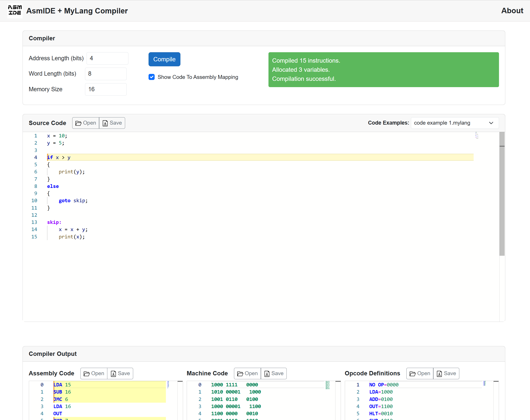530x420 pixels.
Task: Click the Compile button
Action: coord(164,59)
